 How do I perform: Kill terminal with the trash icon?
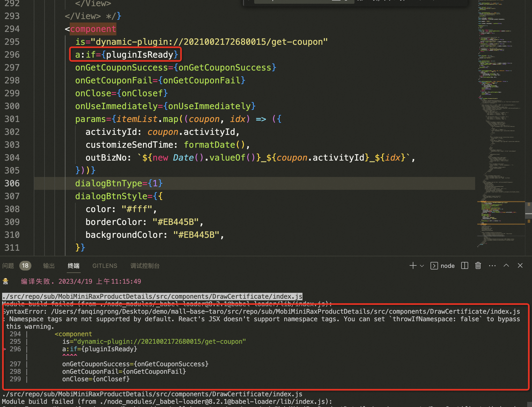478,265
